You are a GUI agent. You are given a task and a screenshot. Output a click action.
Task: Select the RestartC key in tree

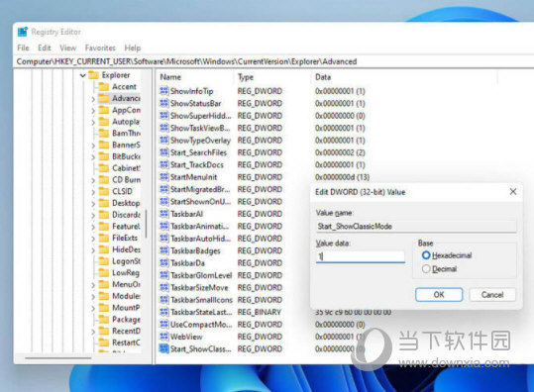pos(126,343)
